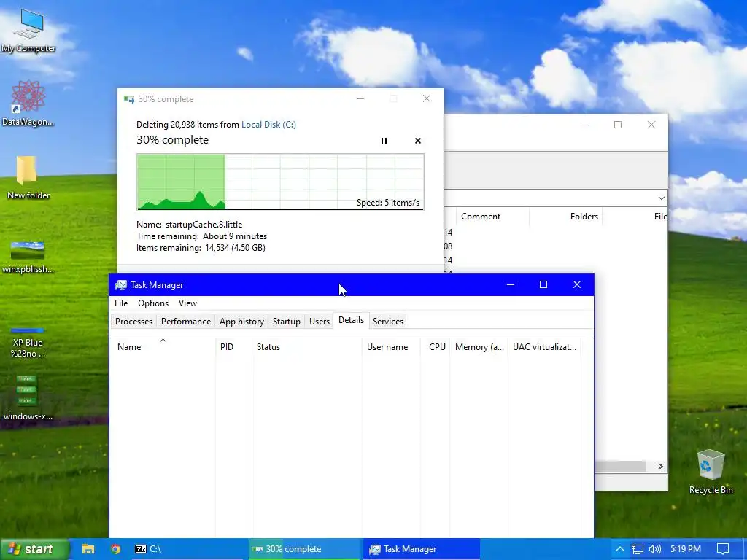Select the New folder desktop icon
Viewport: 747px width, 560px height.
[x=28, y=177]
